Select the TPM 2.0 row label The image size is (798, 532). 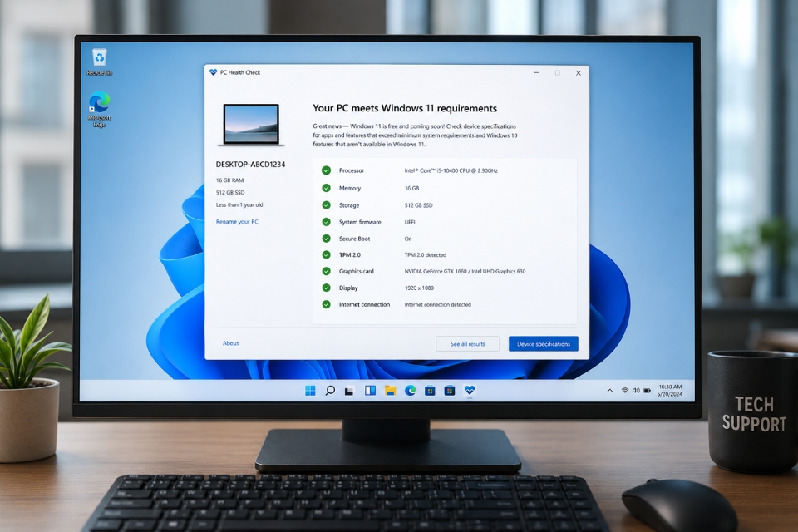[x=350, y=254]
